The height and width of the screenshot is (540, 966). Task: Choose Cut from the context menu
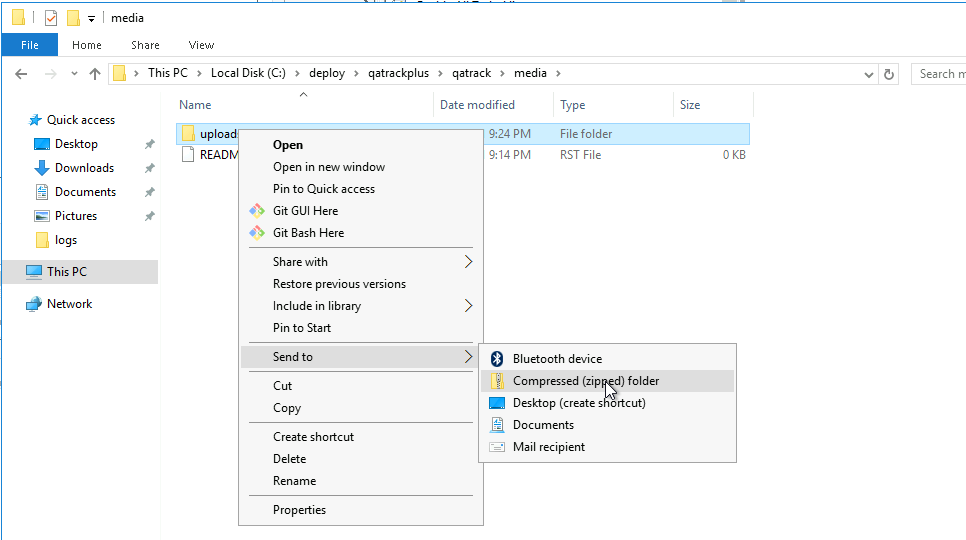point(360,386)
